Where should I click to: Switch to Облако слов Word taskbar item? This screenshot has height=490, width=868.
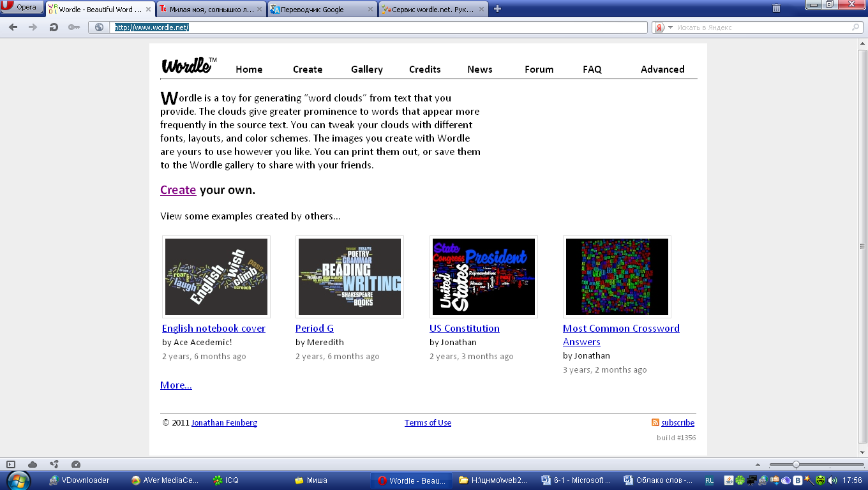point(657,480)
